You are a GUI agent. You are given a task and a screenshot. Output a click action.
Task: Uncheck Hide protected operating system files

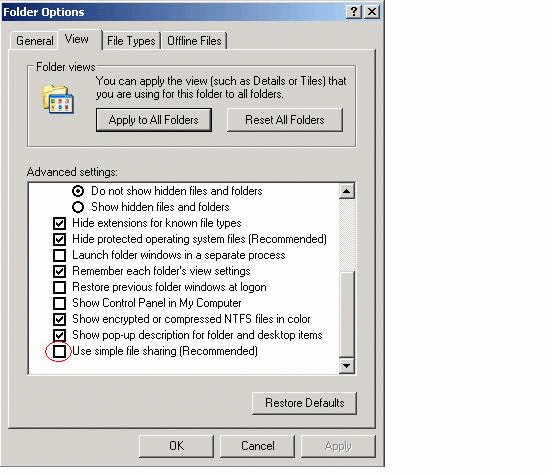(59, 239)
